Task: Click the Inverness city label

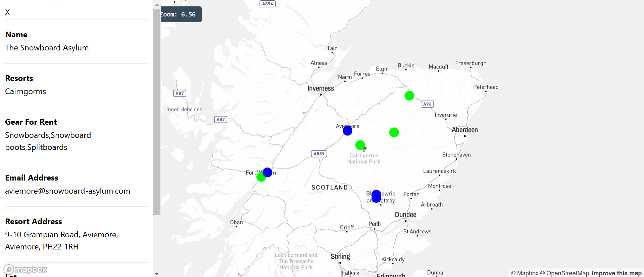Action: (x=320, y=88)
